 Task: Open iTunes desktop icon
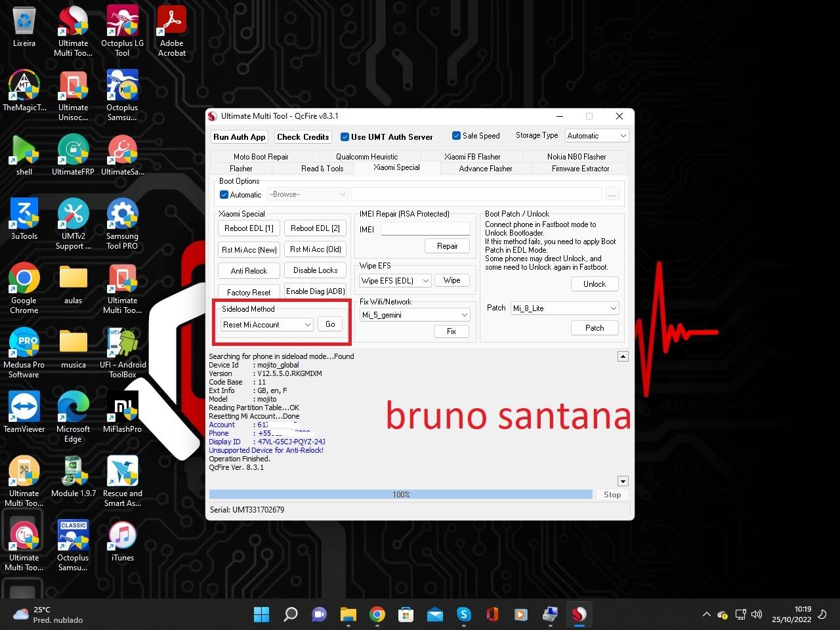pyautogui.click(x=122, y=541)
